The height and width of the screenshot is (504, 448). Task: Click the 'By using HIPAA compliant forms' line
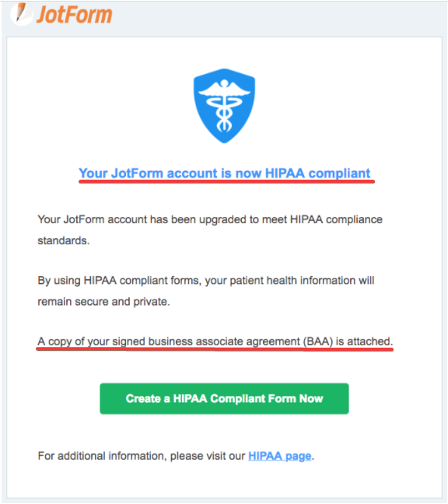pos(206,281)
